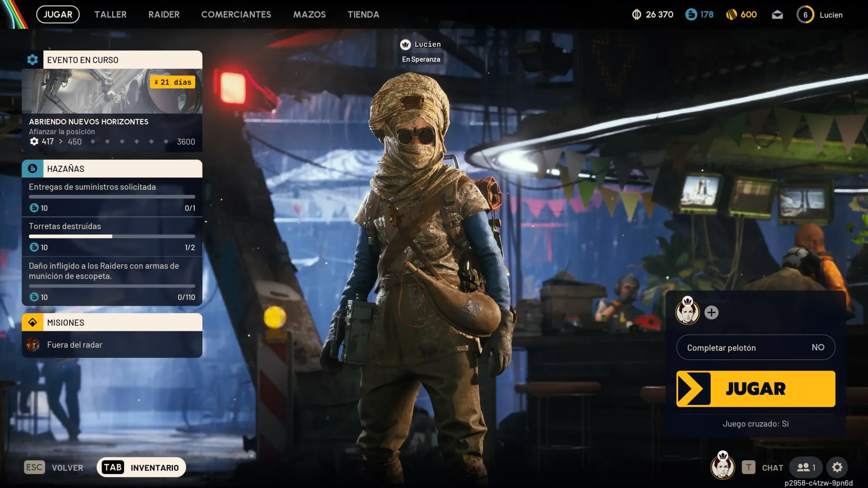Click the event points gear icon near 417
This screenshot has height=488, width=868.
34,141
